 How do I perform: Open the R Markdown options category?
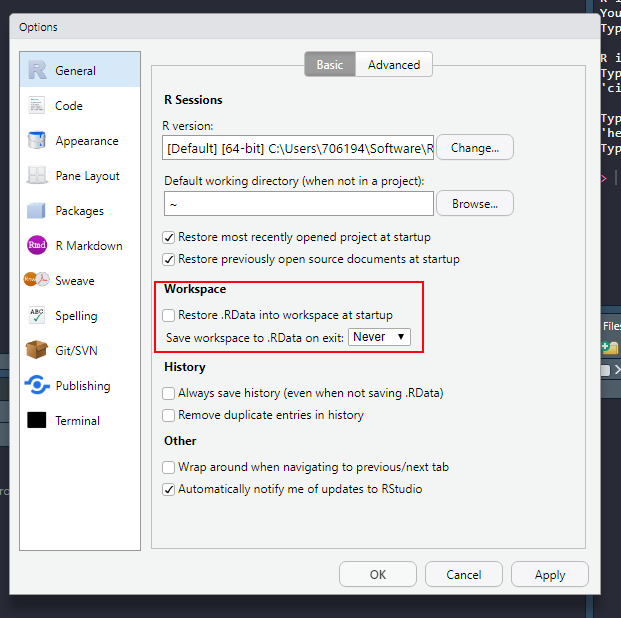pos(80,245)
